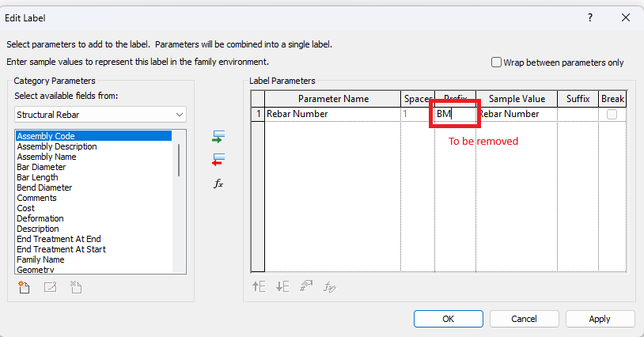Click the Spaces column header
Image resolution: width=644 pixels, height=337 pixels.
point(417,99)
